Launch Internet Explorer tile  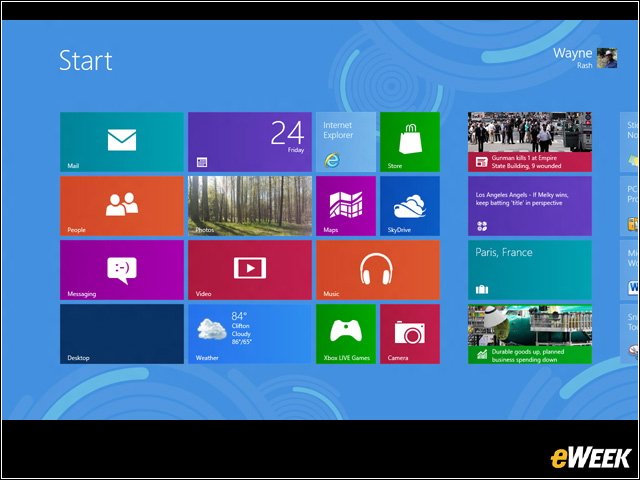[x=345, y=141]
